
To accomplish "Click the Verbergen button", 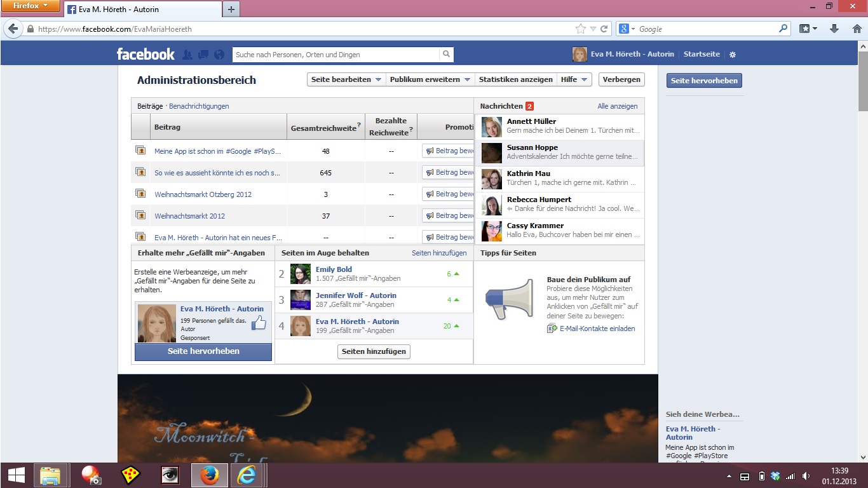I will [621, 79].
